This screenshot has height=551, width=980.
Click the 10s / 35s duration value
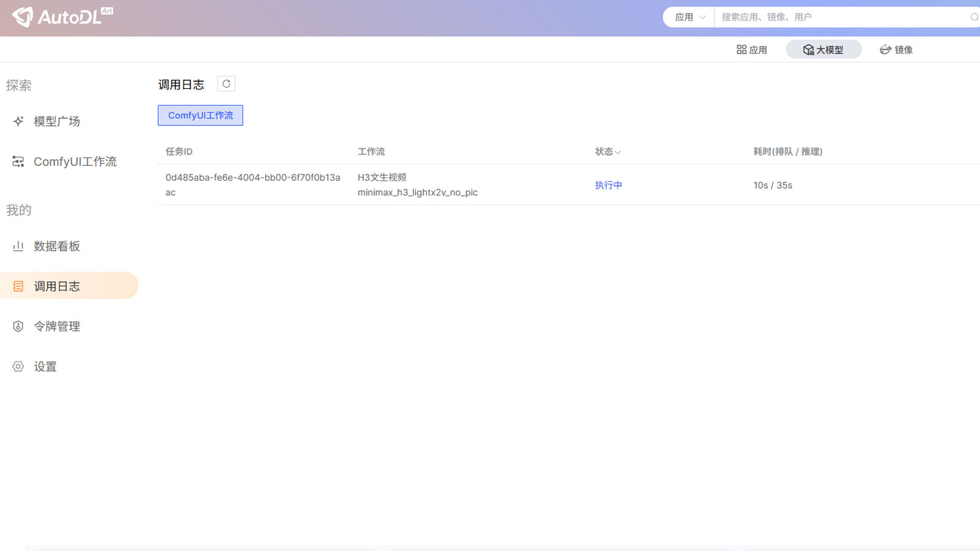click(773, 185)
